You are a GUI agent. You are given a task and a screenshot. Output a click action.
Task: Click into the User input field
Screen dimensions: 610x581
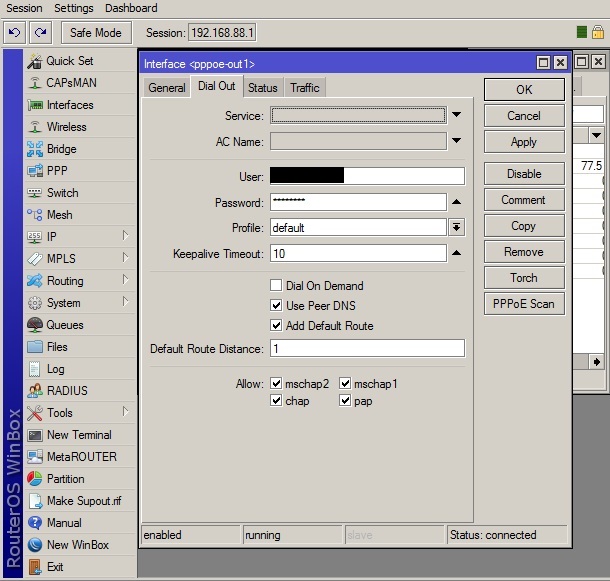(x=367, y=176)
